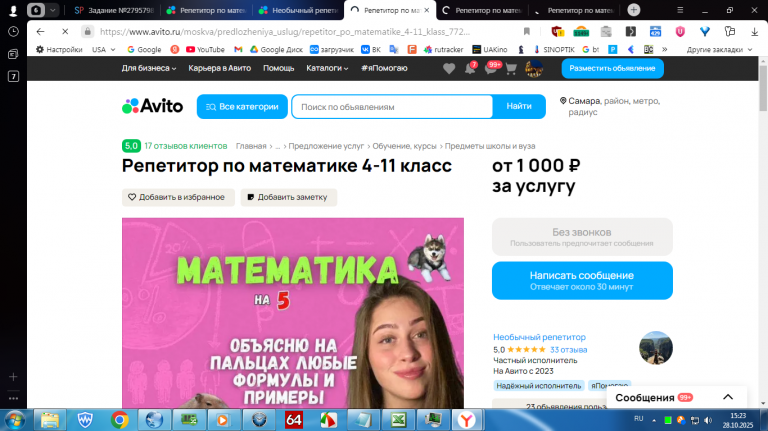768x431 pixels.
Task: Open the 33 отзыва reviews link
Action: point(568,350)
